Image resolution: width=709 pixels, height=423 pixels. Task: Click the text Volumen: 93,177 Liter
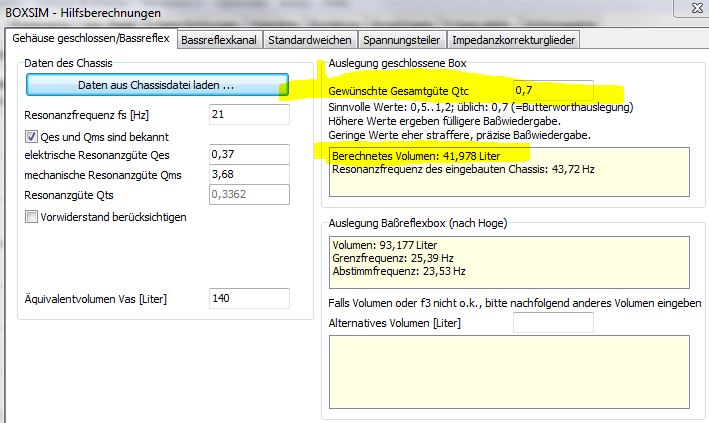(385, 245)
